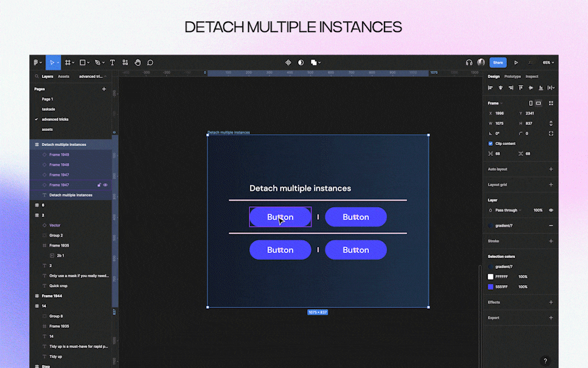The width and height of the screenshot is (588, 368).
Task: Click the Use as mask icon
Action: (x=301, y=63)
